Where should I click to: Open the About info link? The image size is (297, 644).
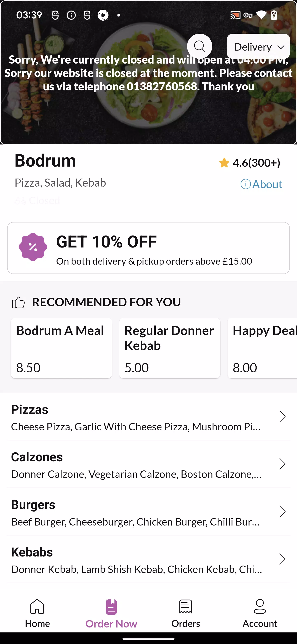(261, 184)
